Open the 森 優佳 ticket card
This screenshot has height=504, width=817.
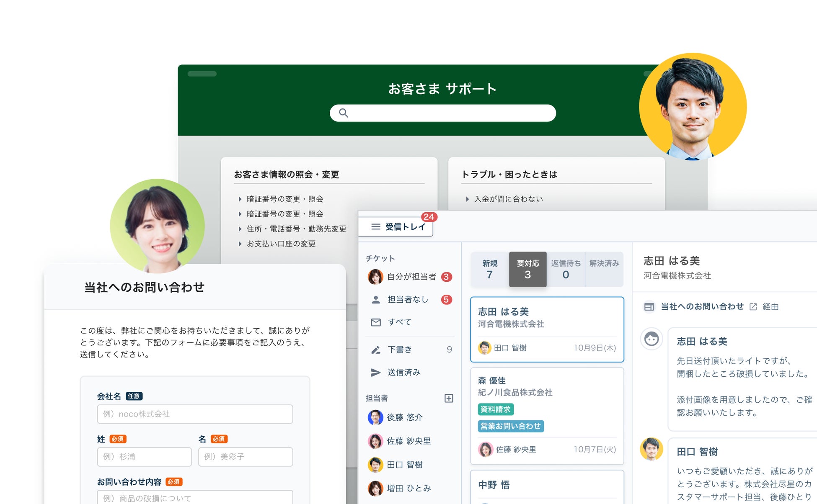point(547,414)
